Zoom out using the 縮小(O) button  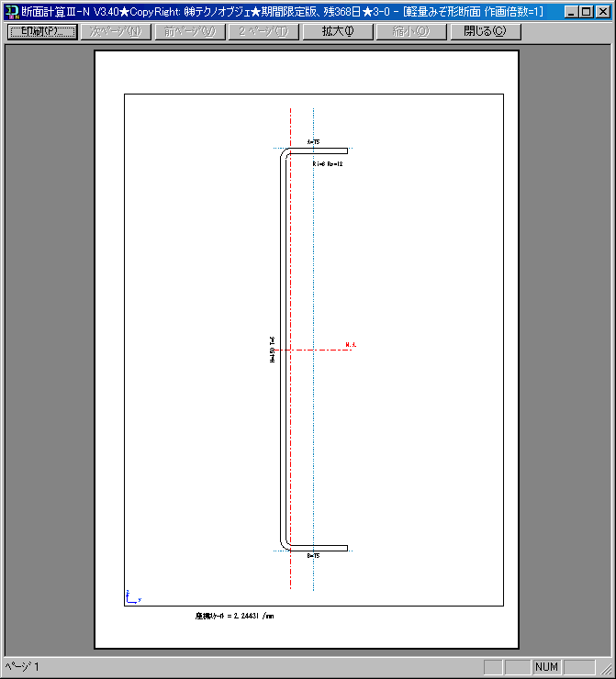[x=411, y=31]
